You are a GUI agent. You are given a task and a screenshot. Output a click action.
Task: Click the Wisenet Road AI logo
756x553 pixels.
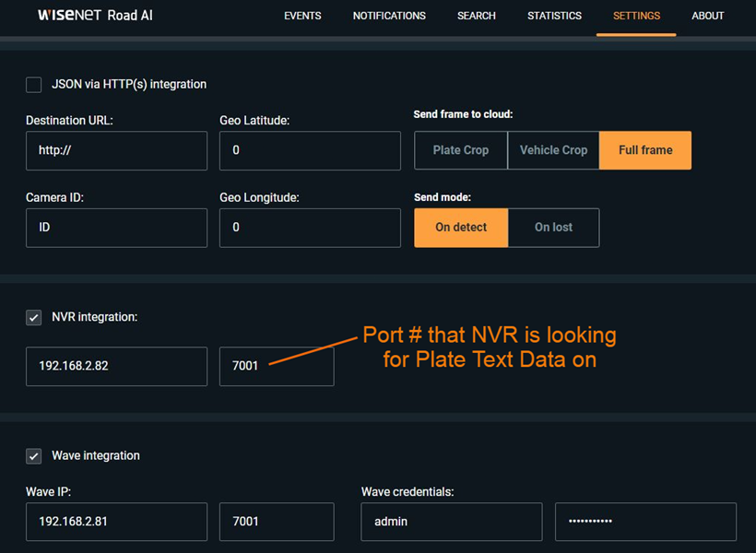coord(96,16)
